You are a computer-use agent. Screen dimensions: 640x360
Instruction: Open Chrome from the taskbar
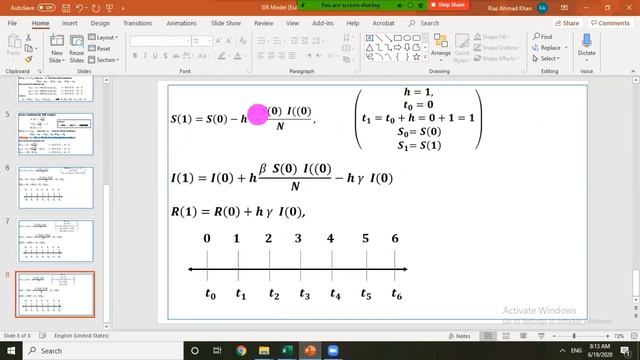pos(241,351)
